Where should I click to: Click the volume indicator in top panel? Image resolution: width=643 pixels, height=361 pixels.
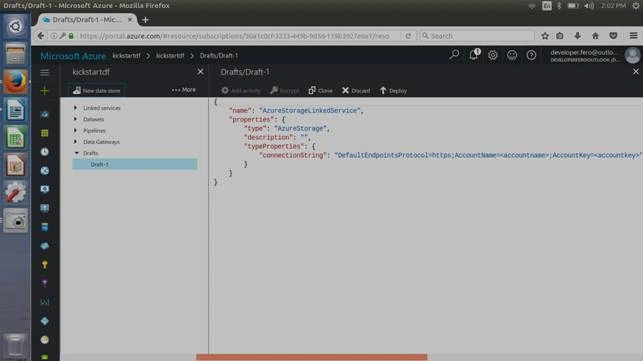(x=589, y=6)
